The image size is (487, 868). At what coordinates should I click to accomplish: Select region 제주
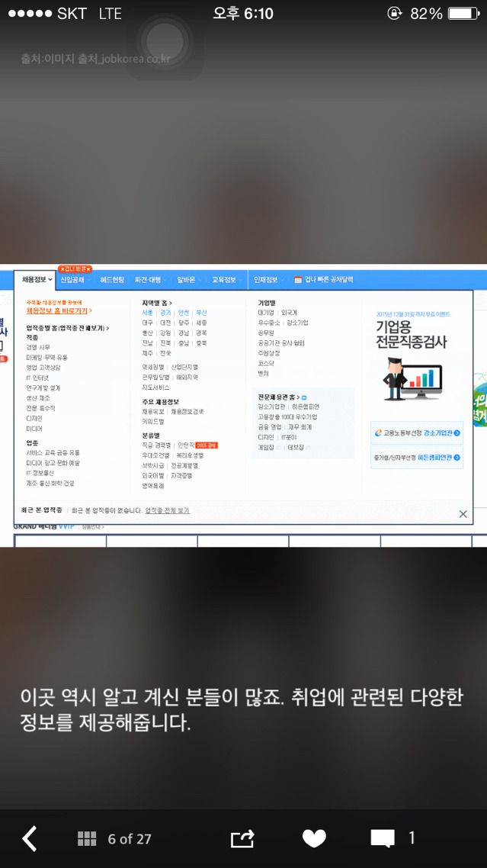[147, 353]
